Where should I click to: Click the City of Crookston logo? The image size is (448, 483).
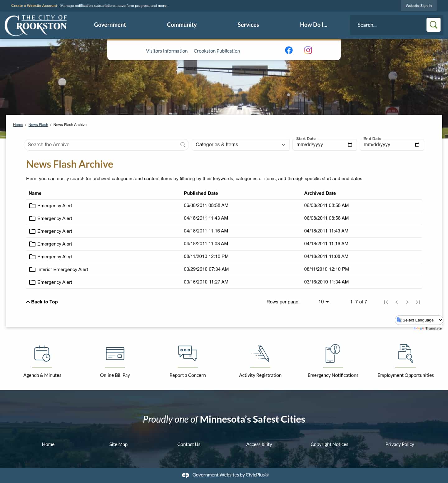coord(36,25)
